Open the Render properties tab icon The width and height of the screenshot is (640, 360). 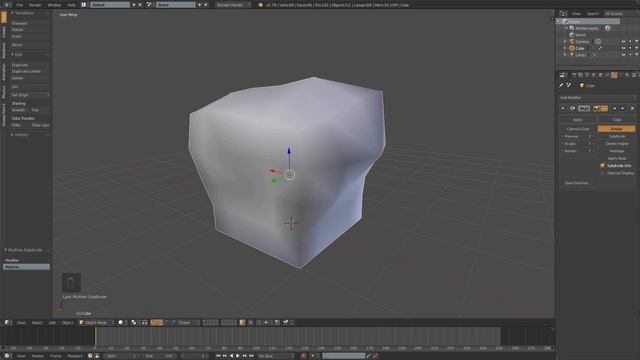pyautogui.click(x=574, y=75)
